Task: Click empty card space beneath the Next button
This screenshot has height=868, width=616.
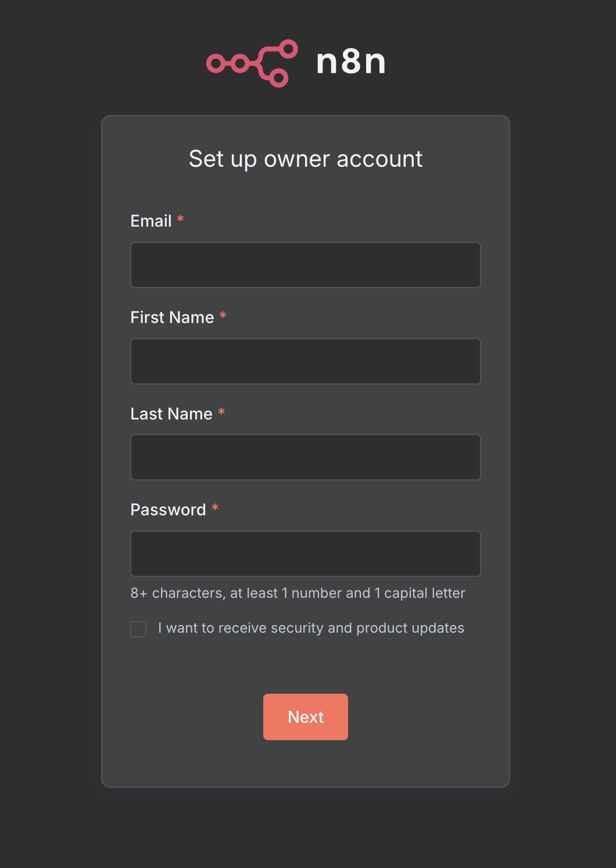Action: point(306,763)
